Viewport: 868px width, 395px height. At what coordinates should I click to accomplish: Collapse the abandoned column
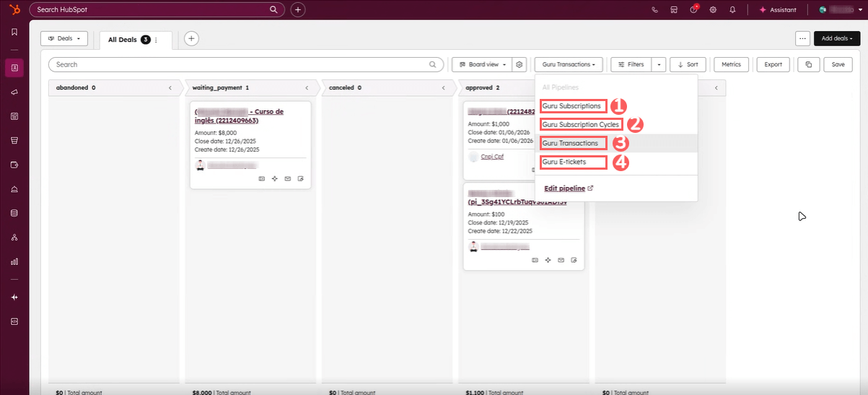(170, 88)
